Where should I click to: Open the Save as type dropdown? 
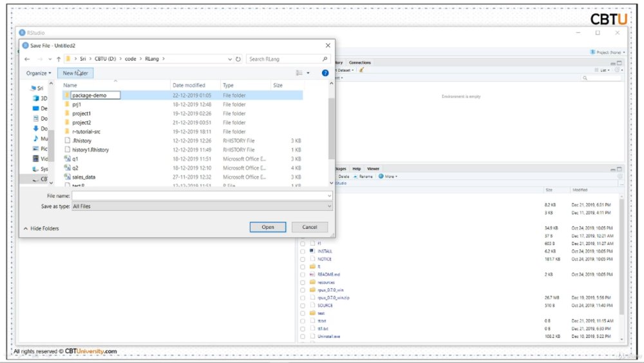coord(202,206)
